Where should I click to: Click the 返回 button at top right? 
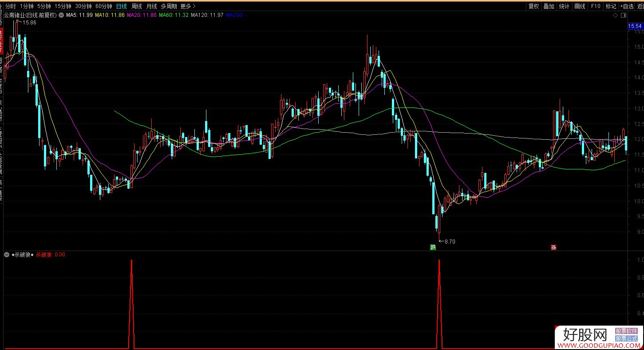tap(640, 6)
